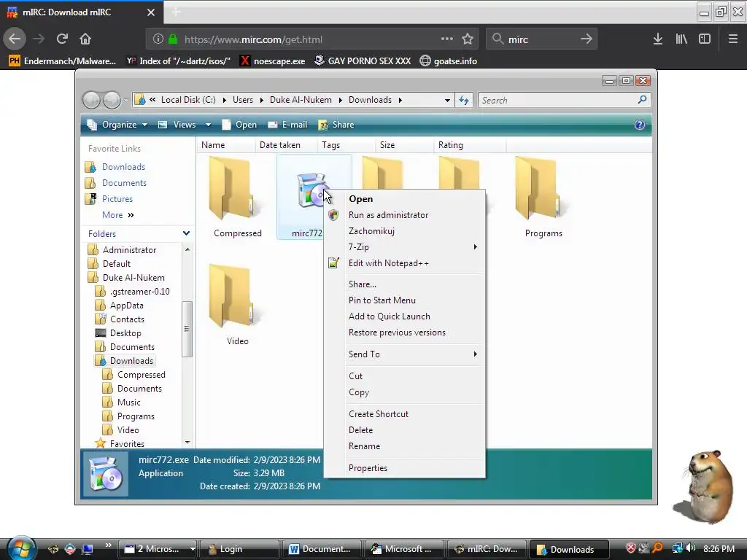Show hidden Quick Launch icons chevron
The width and height of the screenshot is (747, 560).
pos(108,545)
